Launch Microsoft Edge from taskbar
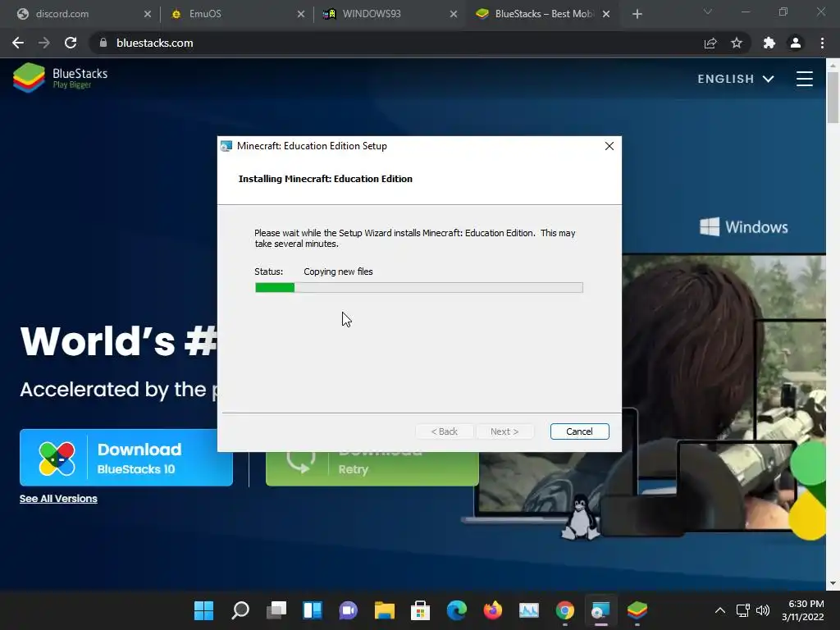Screen dimensions: 840x630 [x=456, y=610]
